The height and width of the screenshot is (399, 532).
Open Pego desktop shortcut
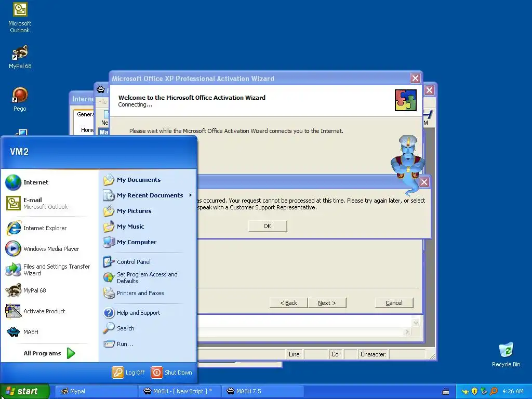[20, 99]
